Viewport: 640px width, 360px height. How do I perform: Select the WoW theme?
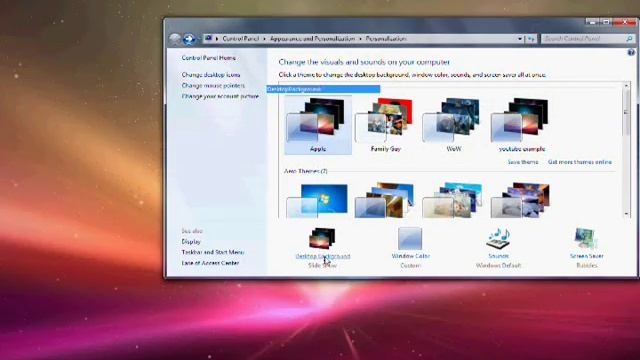(x=453, y=125)
